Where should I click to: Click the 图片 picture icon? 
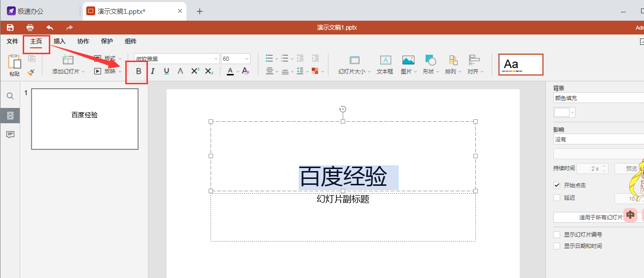click(408, 60)
